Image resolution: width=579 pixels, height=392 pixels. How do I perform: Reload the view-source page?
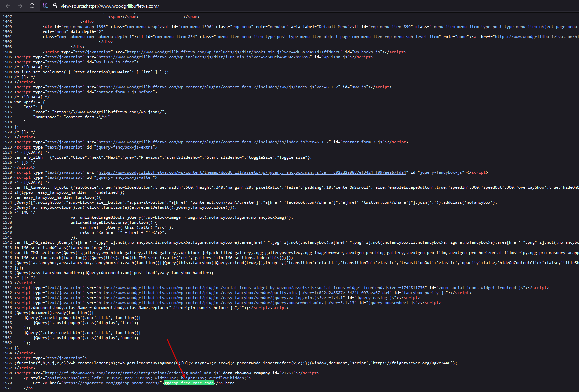click(x=32, y=6)
